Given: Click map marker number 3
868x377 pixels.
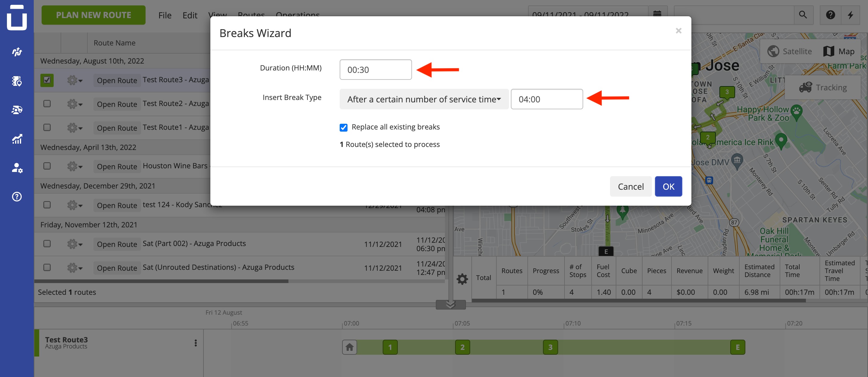Looking at the screenshot, I should click(727, 92).
